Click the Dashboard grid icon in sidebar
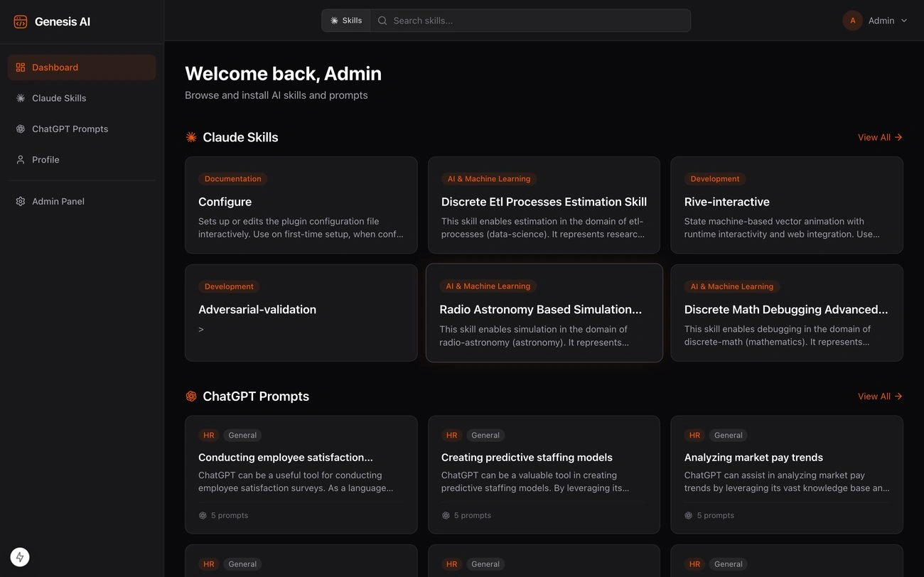This screenshot has height=577, width=924. [x=21, y=68]
